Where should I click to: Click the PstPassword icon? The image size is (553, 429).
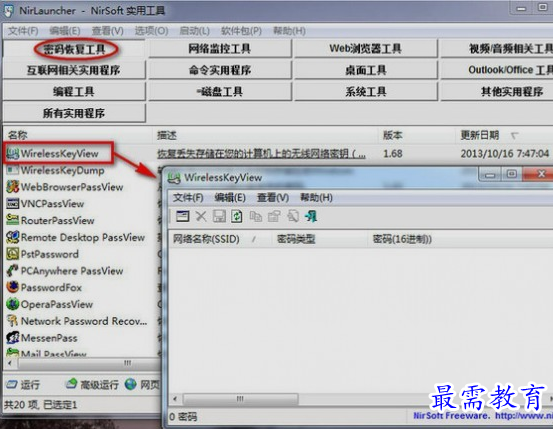click(x=12, y=254)
